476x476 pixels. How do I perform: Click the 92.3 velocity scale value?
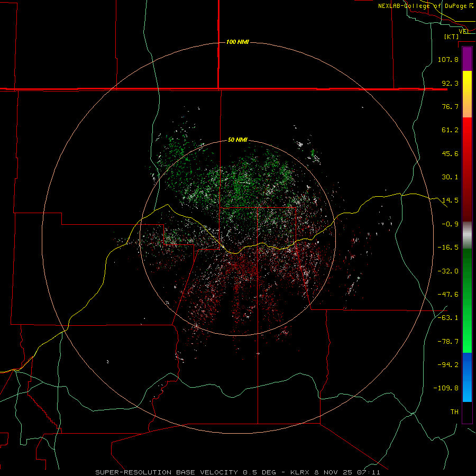450,83
